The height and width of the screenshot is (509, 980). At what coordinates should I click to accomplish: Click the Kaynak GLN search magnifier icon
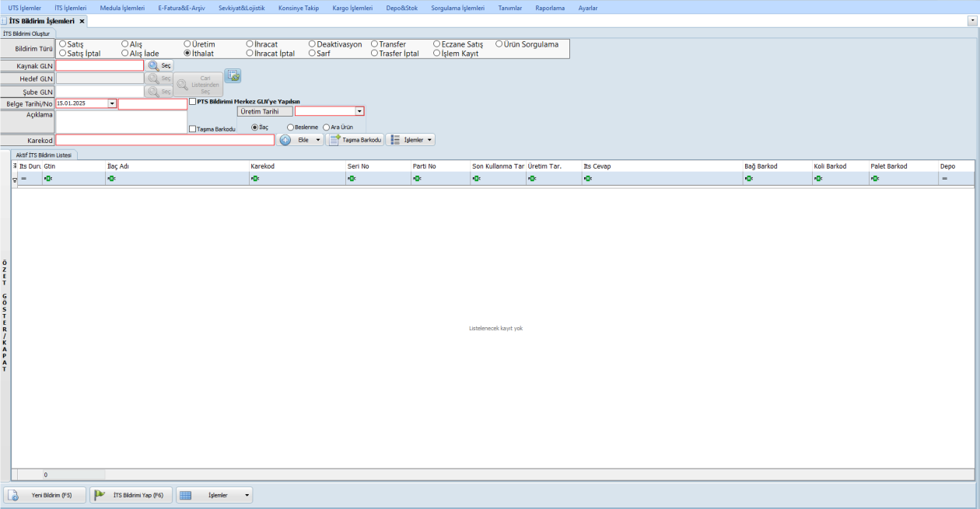153,66
